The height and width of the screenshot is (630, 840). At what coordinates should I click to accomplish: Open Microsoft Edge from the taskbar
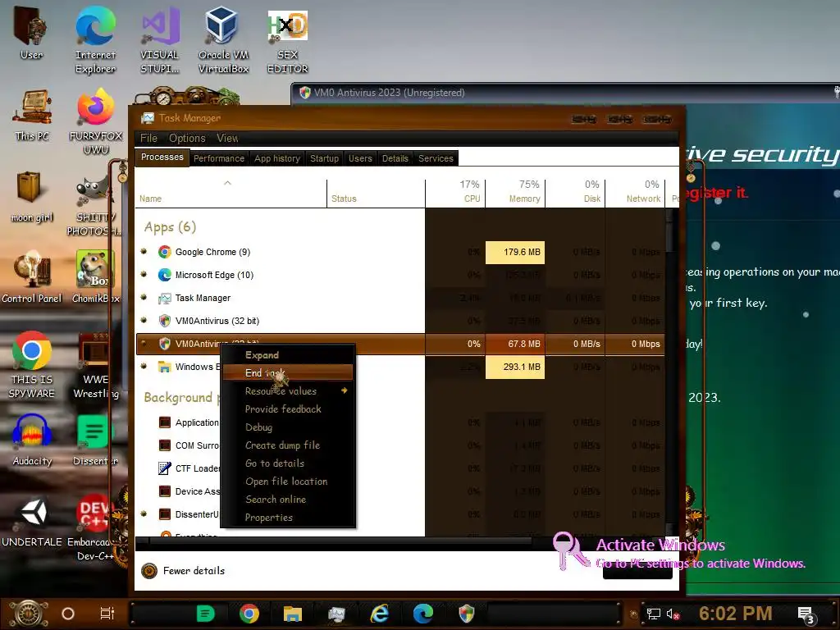(423, 614)
